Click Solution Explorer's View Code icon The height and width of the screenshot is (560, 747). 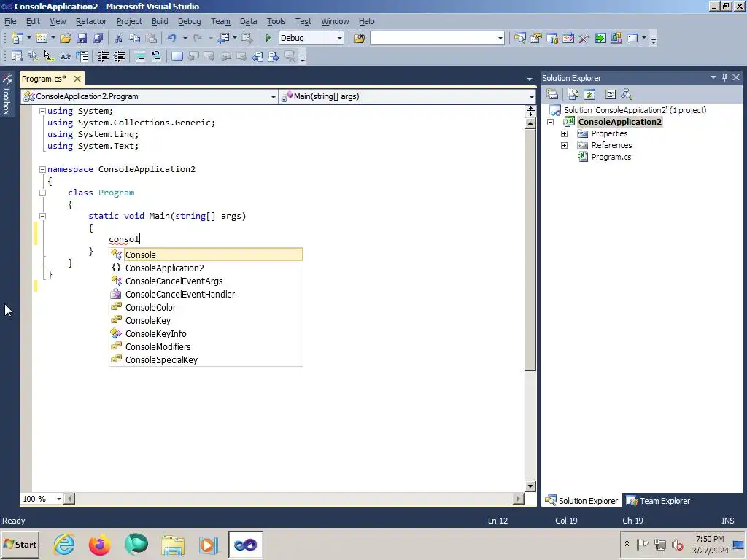pos(611,94)
